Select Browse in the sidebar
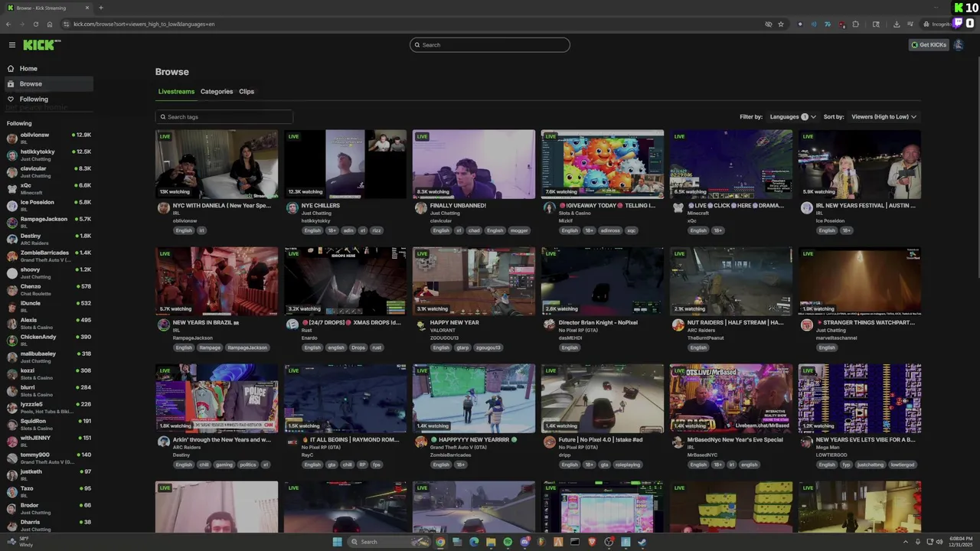980x551 pixels. pos(49,84)
